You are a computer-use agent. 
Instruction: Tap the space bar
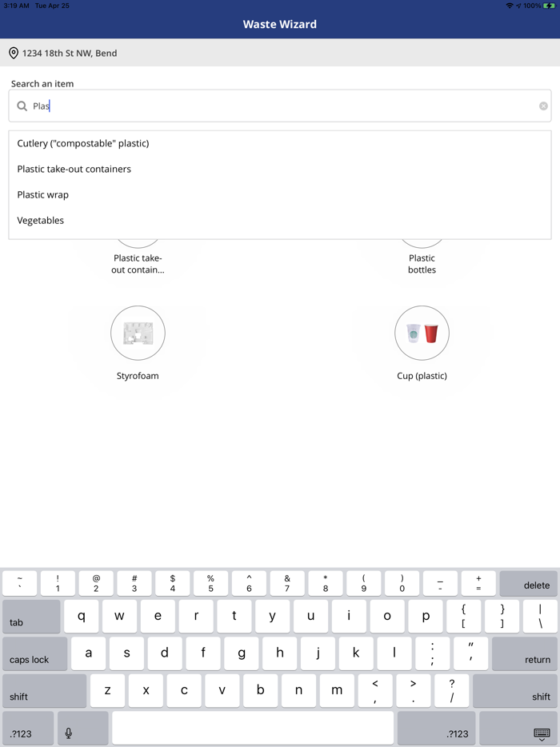point(253,728)
